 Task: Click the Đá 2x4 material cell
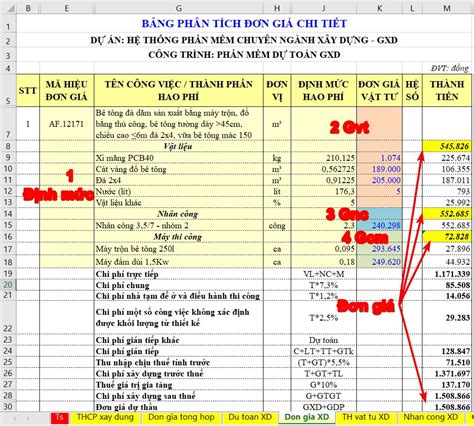coord(179,180)
